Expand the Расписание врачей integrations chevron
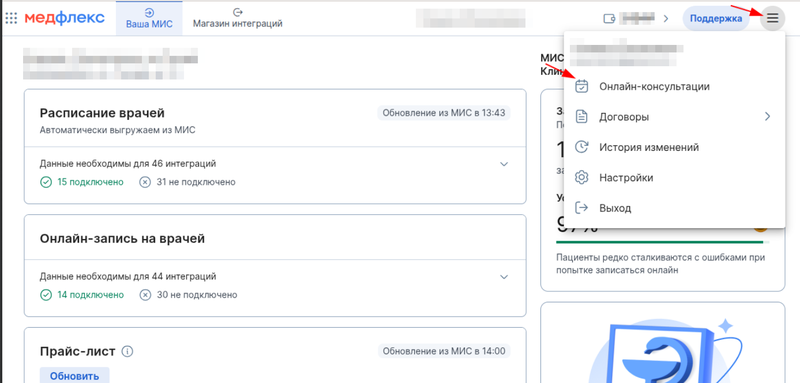 tap(504, 164)
